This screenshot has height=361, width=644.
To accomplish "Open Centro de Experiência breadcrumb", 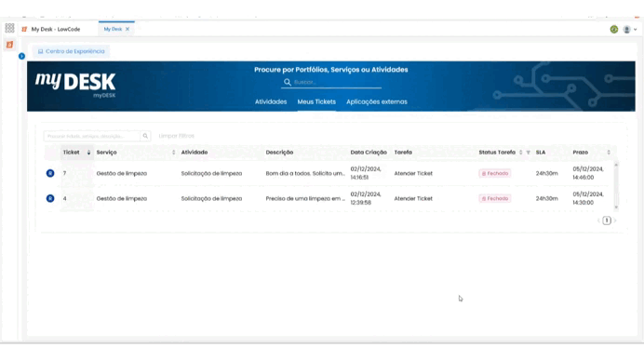I will [71, 51].
